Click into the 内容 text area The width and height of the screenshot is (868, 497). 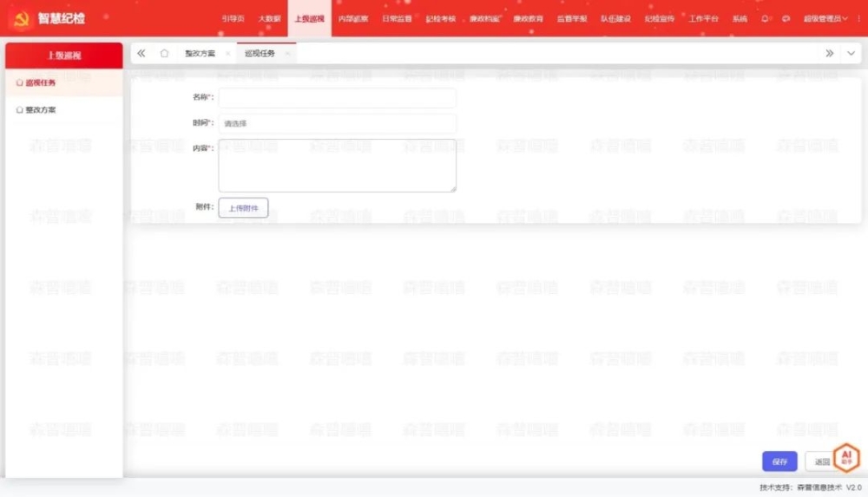pyautogui.click(x=337, y=166)
